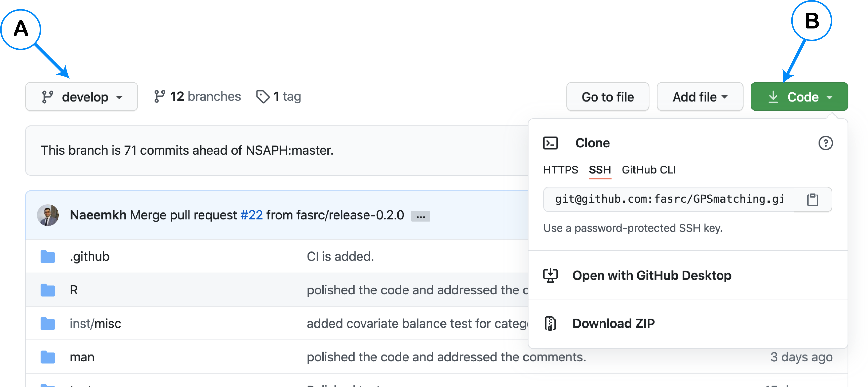
Task: Click the GitHub Desktop download icon
Action: click(x=550, y=276)
